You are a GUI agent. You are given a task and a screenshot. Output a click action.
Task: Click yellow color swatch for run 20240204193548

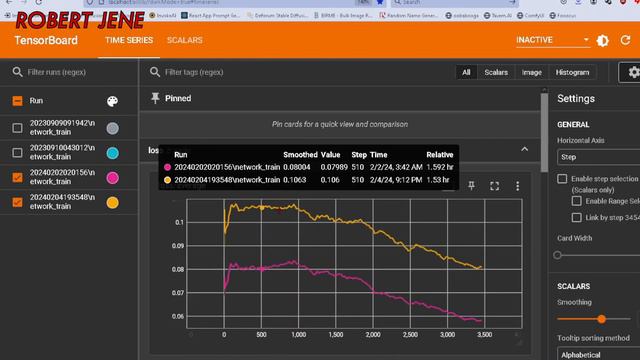tap(113, 202)
